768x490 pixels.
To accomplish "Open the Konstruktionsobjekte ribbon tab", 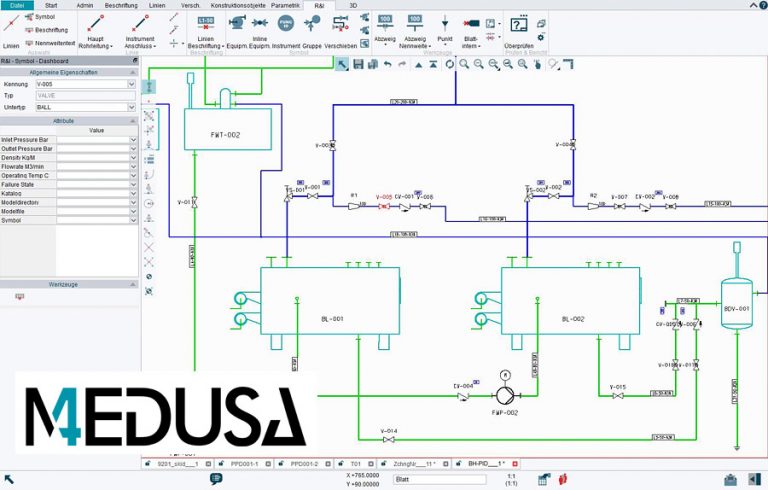I will [238, 5].
